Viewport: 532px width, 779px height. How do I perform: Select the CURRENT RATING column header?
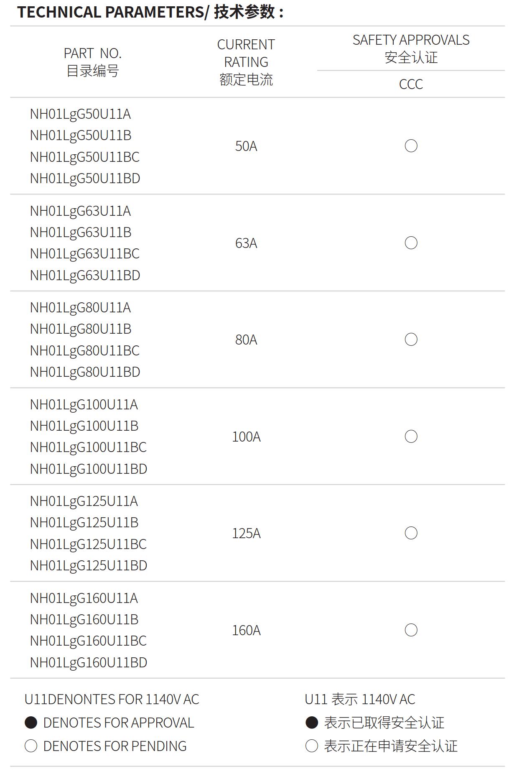(246, 62)
